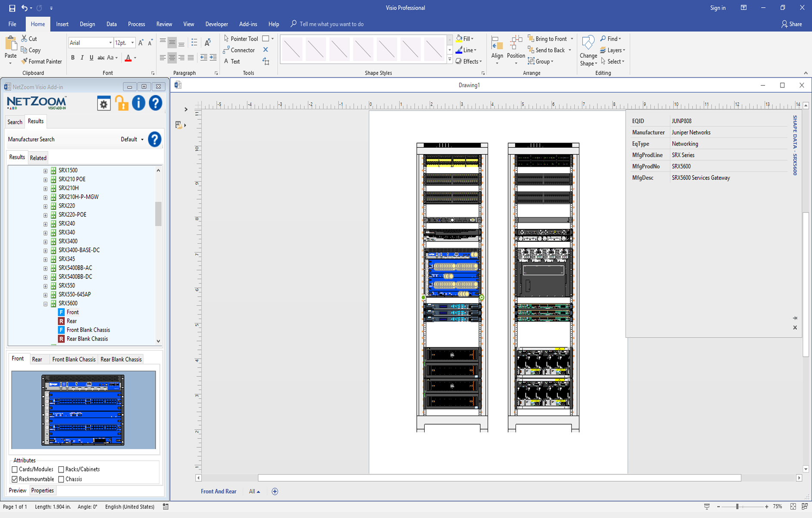Screen dimensions: 812x518
Task: Click the Bring to Front icon
Action: (531, 39)
